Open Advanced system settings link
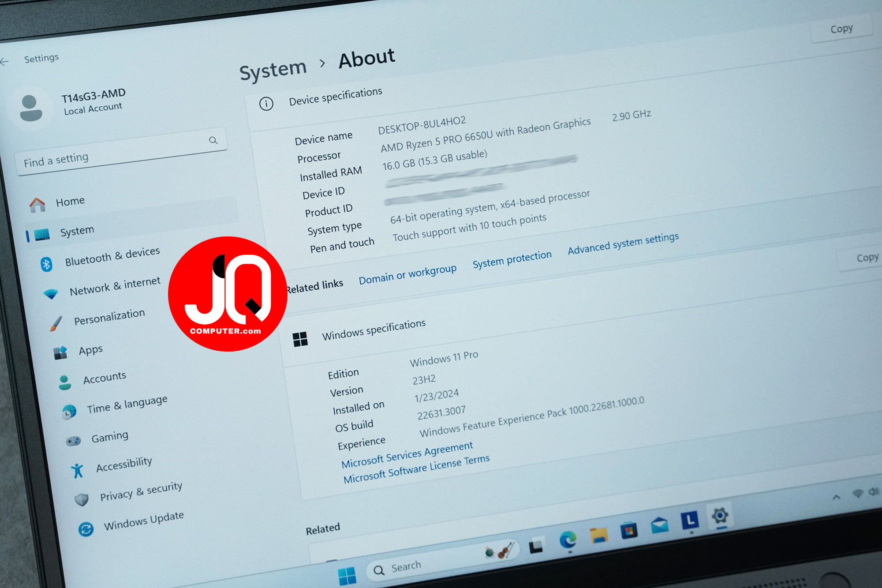Viewport: 882px width, 588px height. click(x=623, y=243)
